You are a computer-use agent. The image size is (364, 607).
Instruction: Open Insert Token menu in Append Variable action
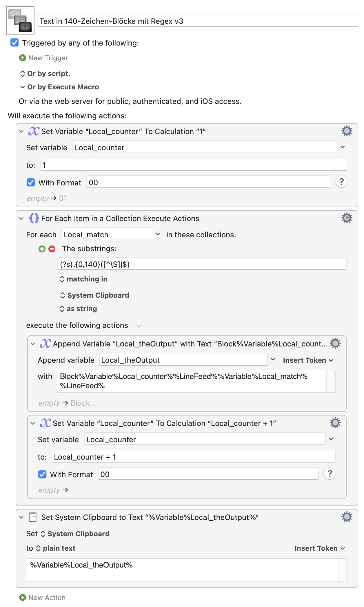pyautogui.click(x=308, y=360)
